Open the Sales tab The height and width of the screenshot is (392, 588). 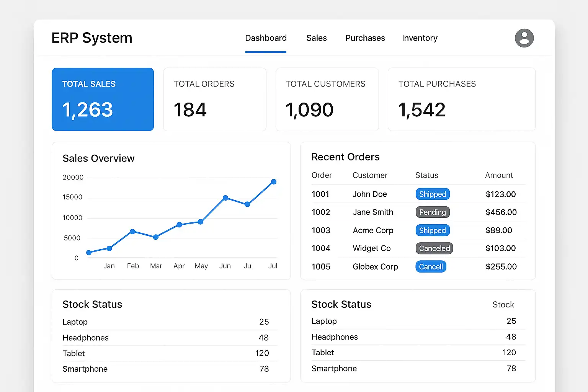[x=316, y=38]
